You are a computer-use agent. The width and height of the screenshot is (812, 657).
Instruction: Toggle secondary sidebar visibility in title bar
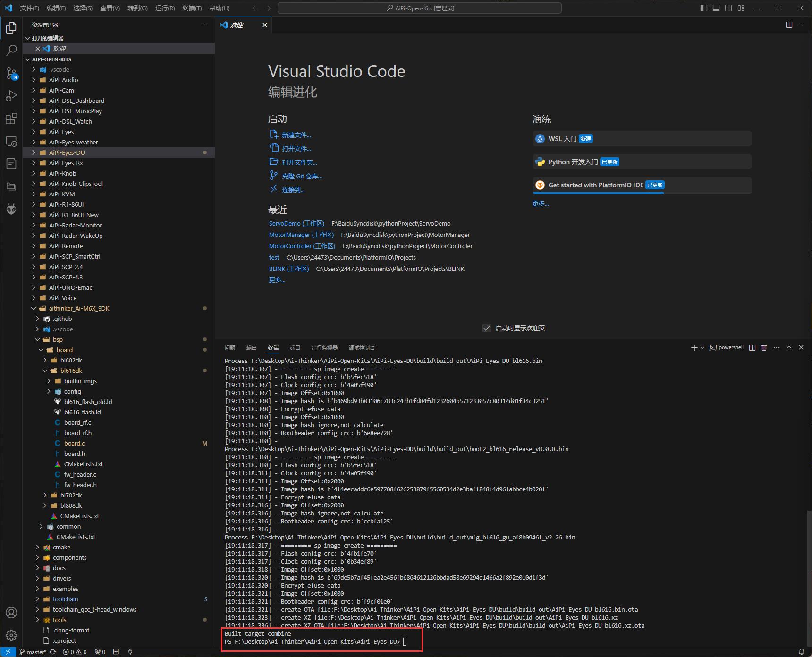point(728,8)
